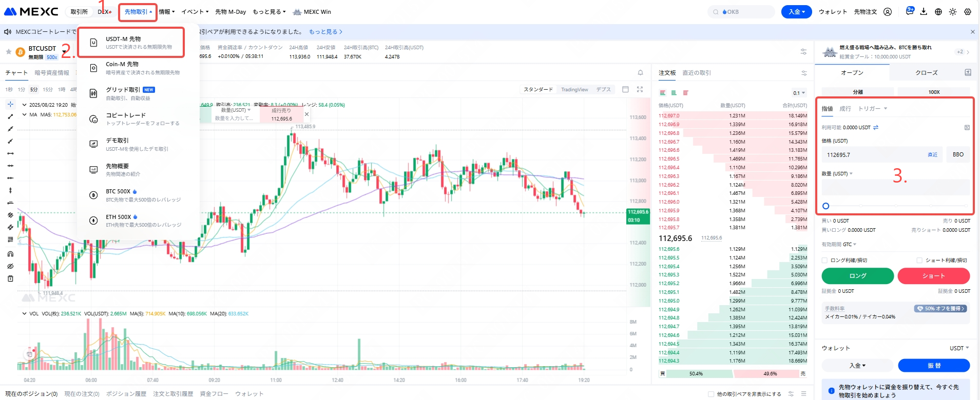The width and height of the screenshot is (980, 400).
Task: Switch to the クローズ tab
Action: (x=927, y=73)
